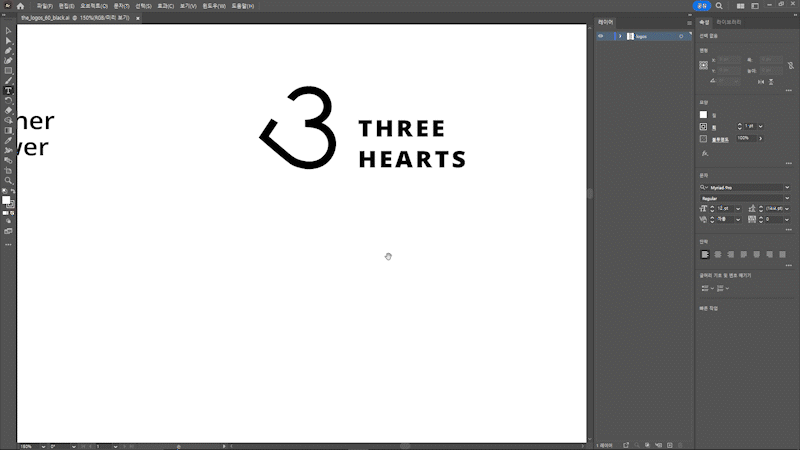Select the Curvature tool
Image resolution: width=800 pixels, height=450 pixels.
pyautogui.click(x=8, y=61)
